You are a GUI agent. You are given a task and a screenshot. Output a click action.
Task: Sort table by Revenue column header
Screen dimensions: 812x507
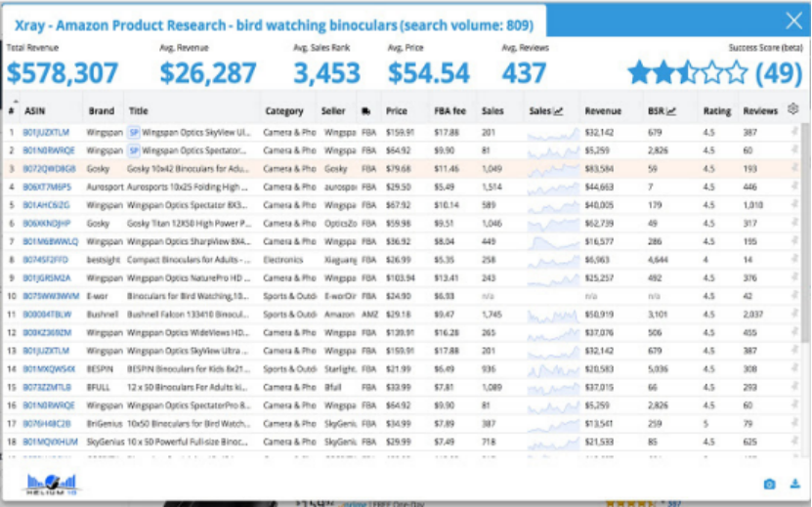pyautogui.click(x=603, y=111)
